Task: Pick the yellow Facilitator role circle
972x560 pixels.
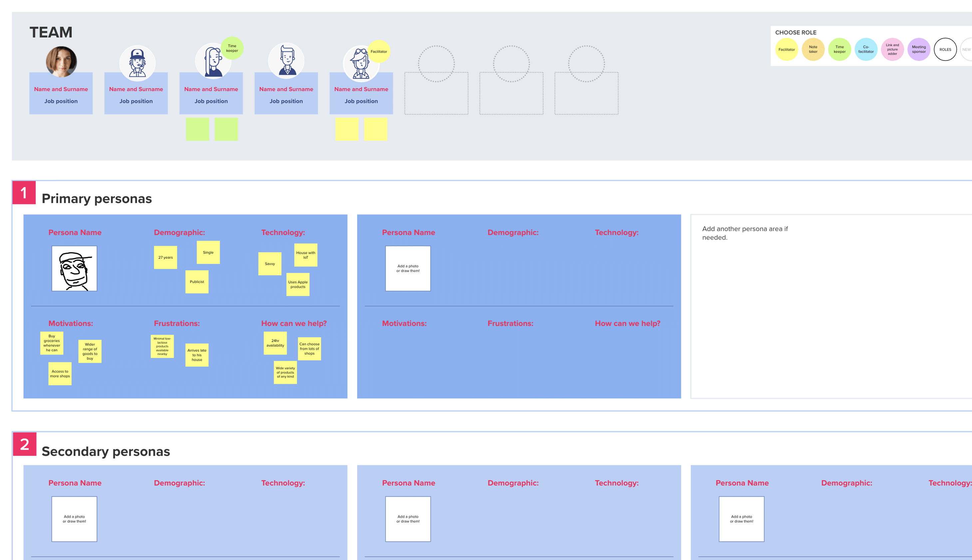Action: [787, 50]
